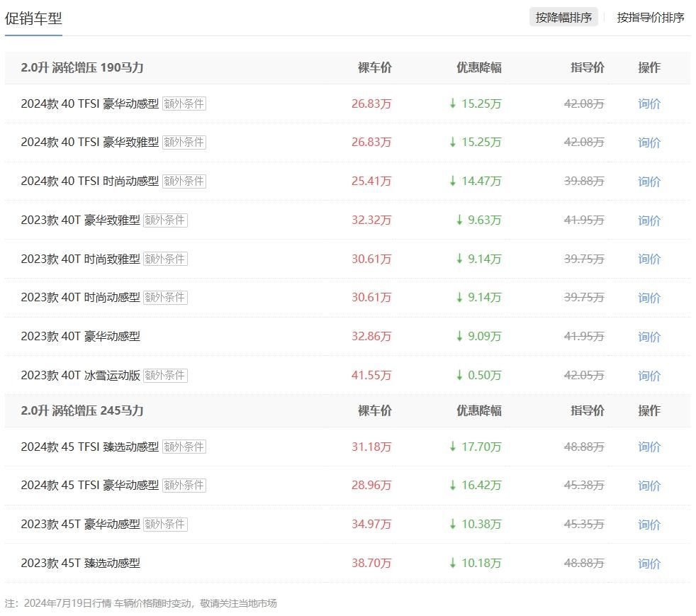Viewport: 696px width, 616px height.
Task: Request 询价 for 2023款 45T 臻选动感型
Action: (649, 564)
